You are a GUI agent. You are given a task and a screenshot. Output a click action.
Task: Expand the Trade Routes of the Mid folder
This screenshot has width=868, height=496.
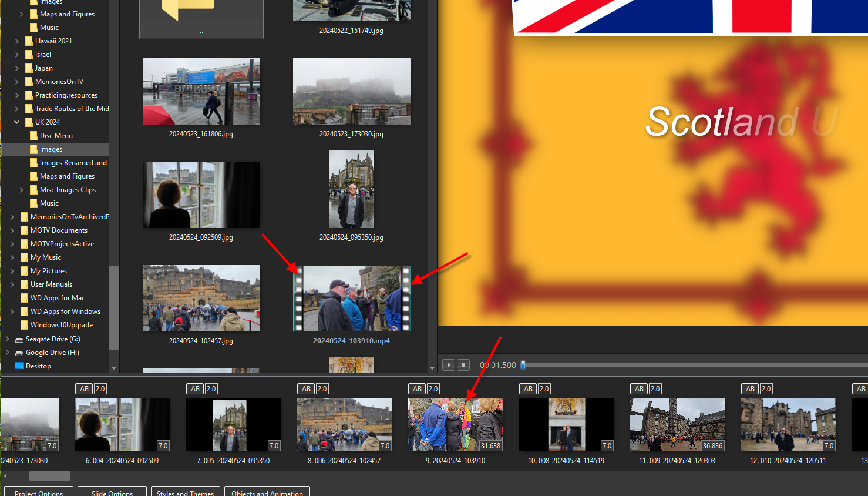pyautogui.click(x=17, y=109)
